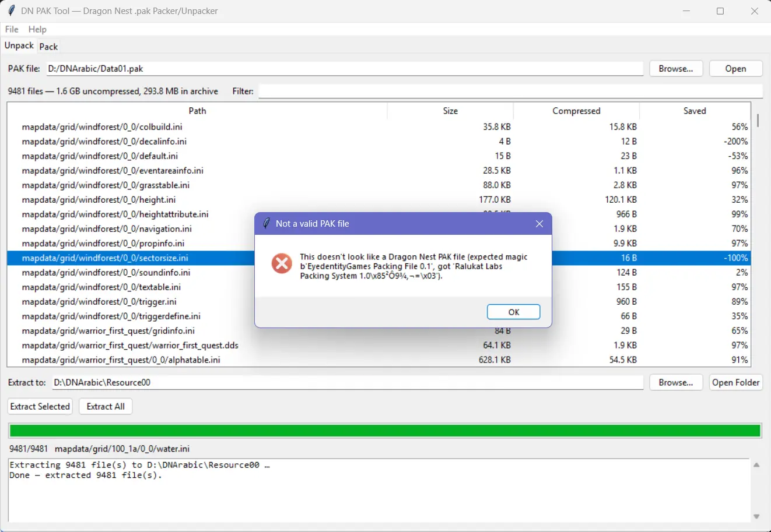Viewport: 771px width, 532px height.
Task: Close the Not a valid PAK file dialog
Action: (x=539, y=224)
